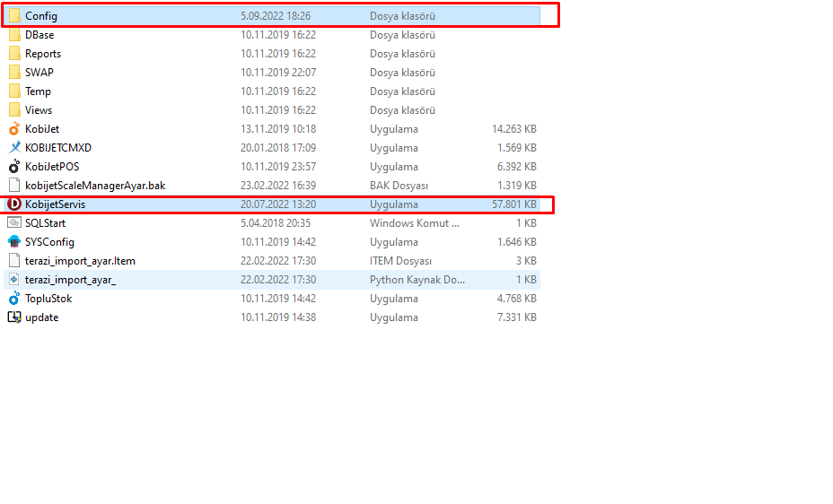Click the SYSConfig application icon
833x504 pixels.
[14, 242]
